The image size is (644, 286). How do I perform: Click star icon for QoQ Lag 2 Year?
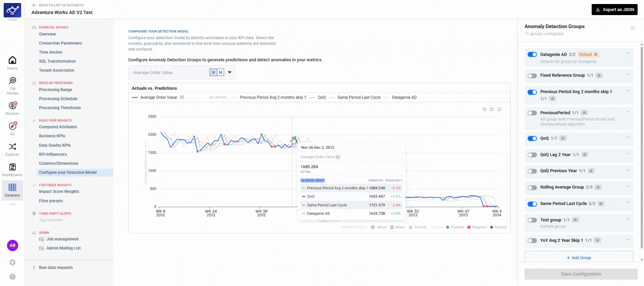[585, 155]
